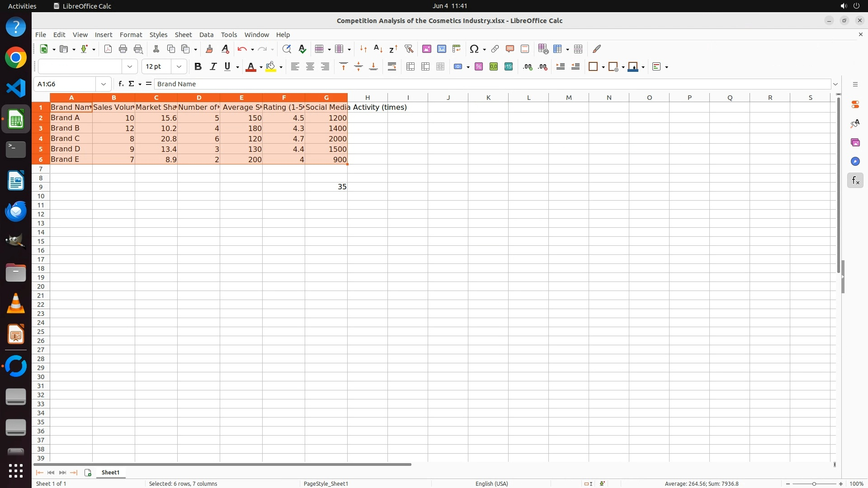The image size is (868, 488).
Task: Select the Sheet1 tab
Action: coord(110,472)
